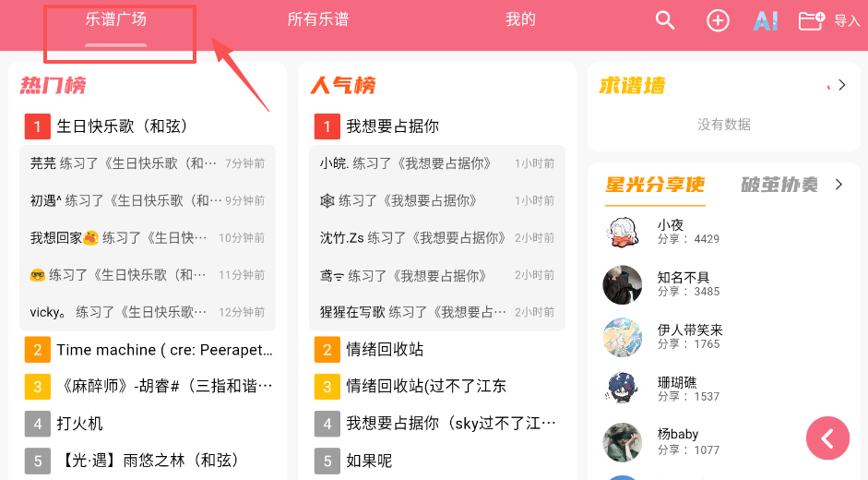Tap 伊人带笑来's avatar
This screenshot has height=480, width=868.
(623, 337)
